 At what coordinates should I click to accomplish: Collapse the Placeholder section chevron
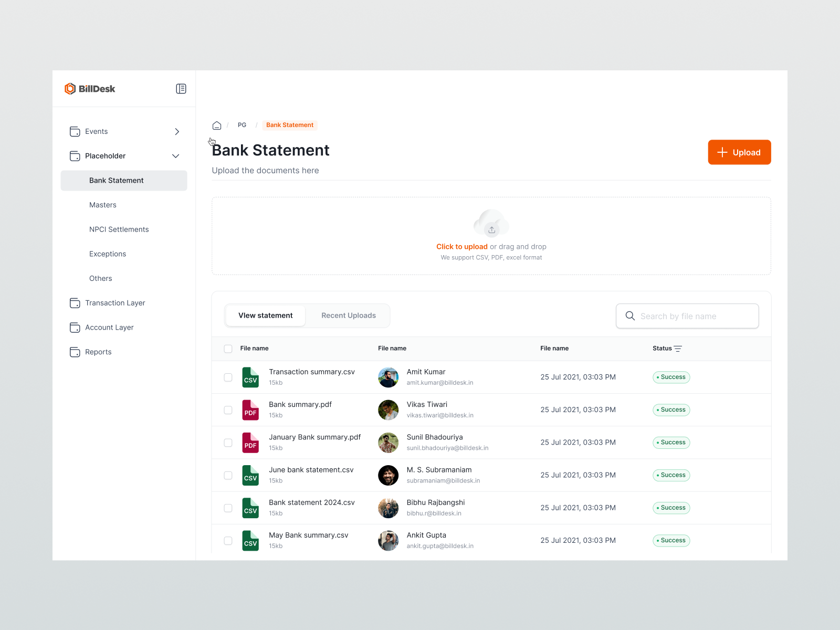[x=176, y=156]
